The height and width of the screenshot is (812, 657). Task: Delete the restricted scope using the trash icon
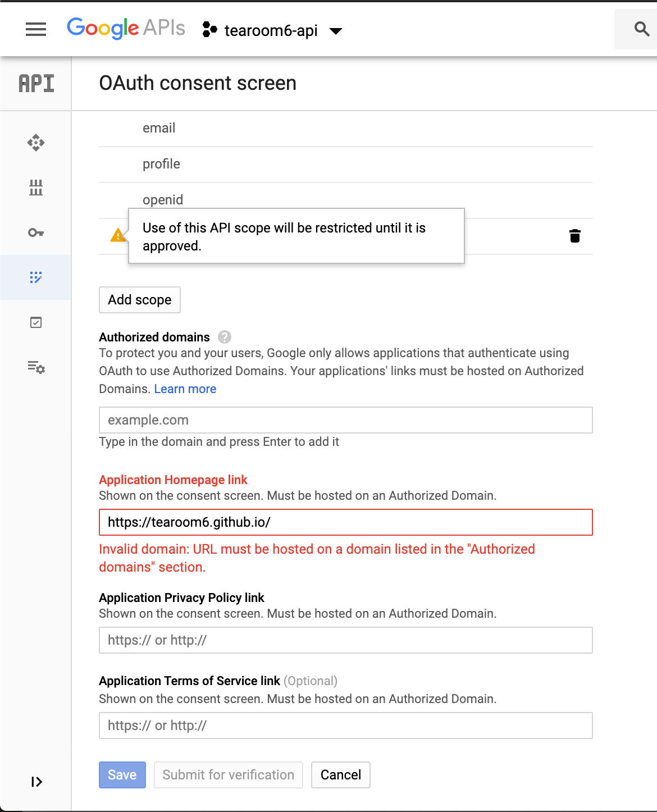[x=575, y=236]
